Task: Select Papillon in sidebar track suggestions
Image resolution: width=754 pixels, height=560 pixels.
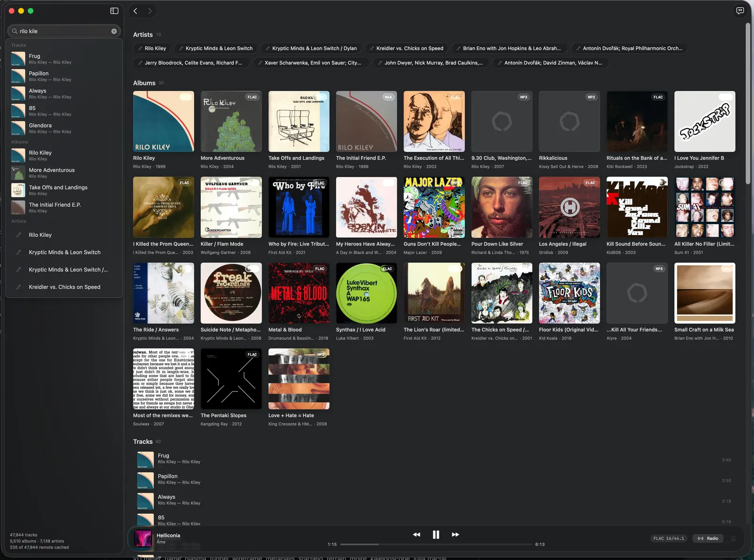Action: (x=64, y=76)
